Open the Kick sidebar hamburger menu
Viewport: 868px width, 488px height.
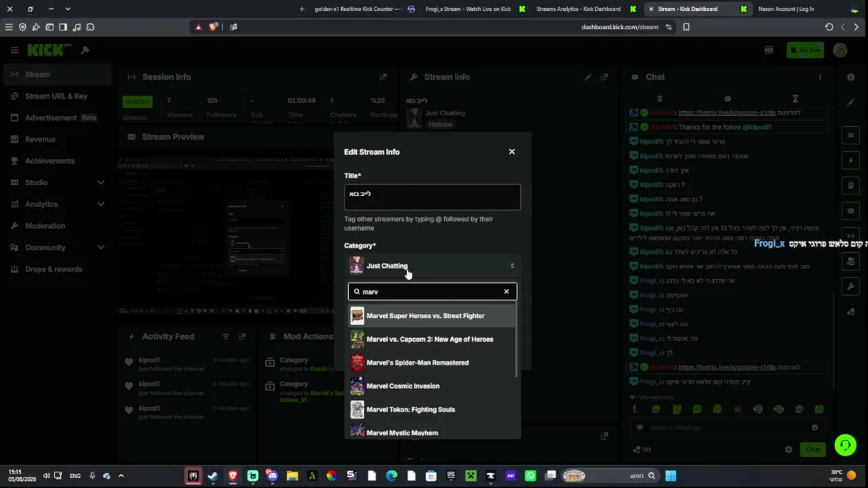[x=14, y=50]
